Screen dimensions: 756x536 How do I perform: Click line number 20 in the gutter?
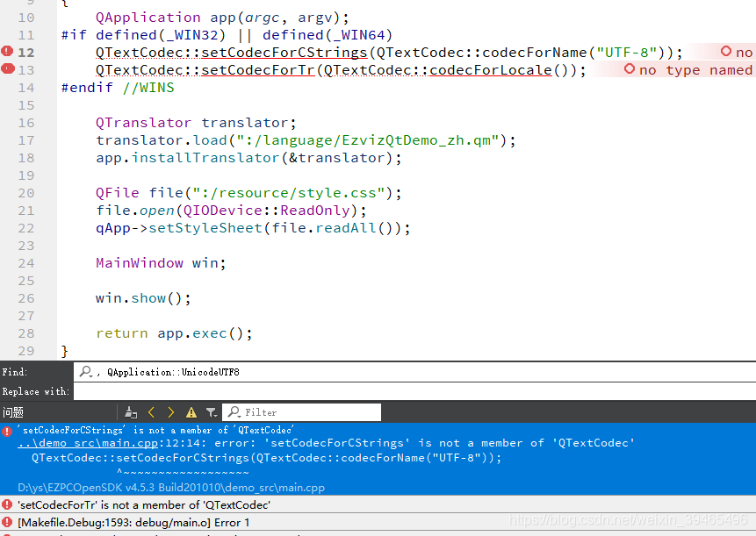(26, 194)
